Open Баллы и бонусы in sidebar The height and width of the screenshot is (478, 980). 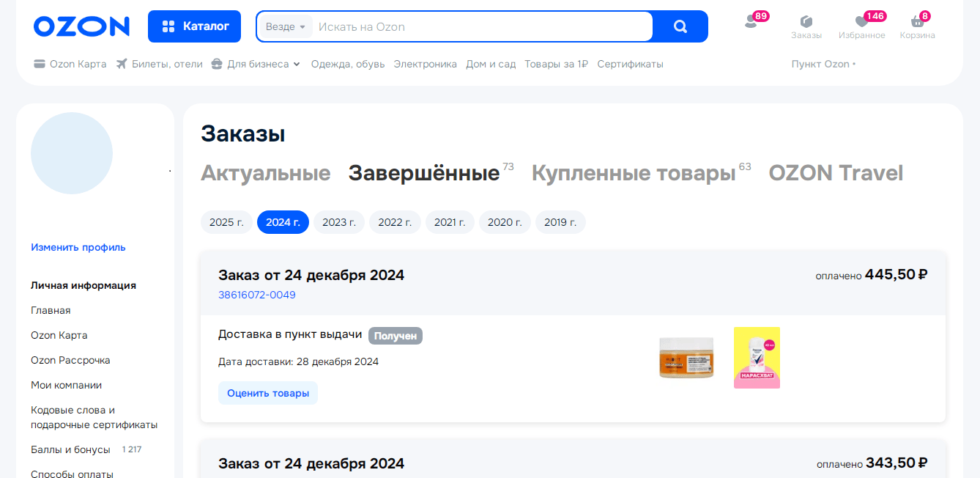point(70,449)
